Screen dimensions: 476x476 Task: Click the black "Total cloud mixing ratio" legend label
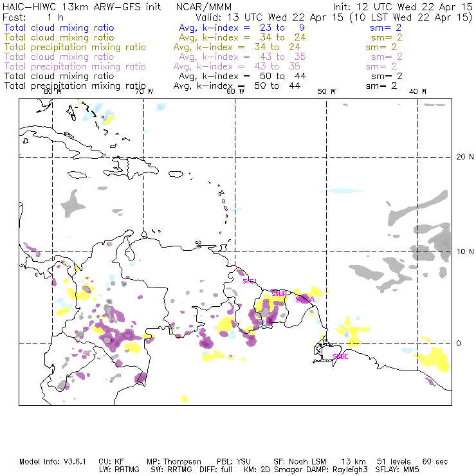[59, 76]
